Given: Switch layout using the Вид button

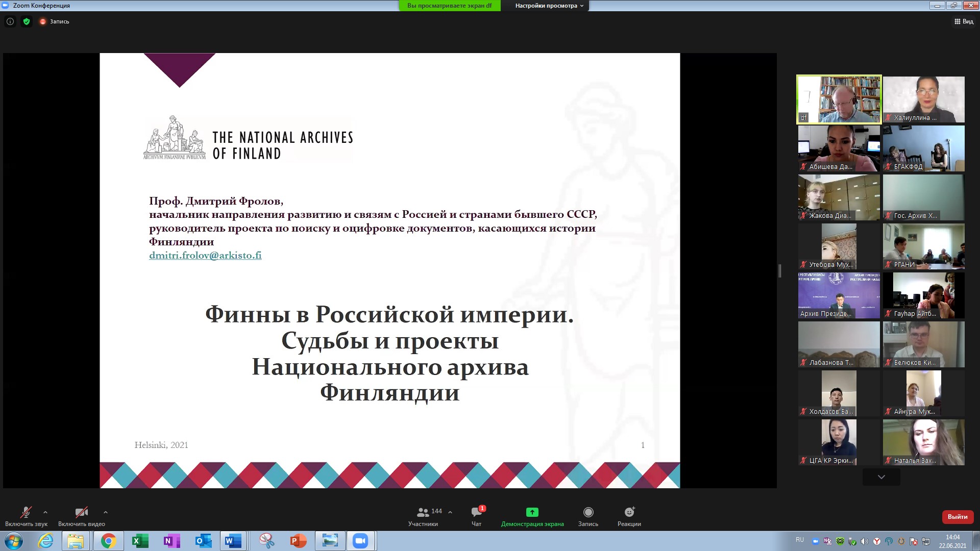Looking at the screenshot, I should [964, 21].
